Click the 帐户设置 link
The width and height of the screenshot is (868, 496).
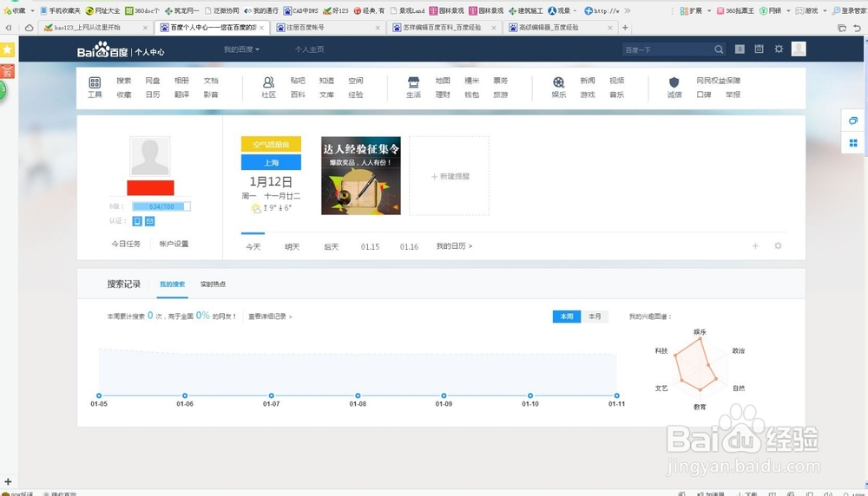pyautogui.click(x=174, y=244)
